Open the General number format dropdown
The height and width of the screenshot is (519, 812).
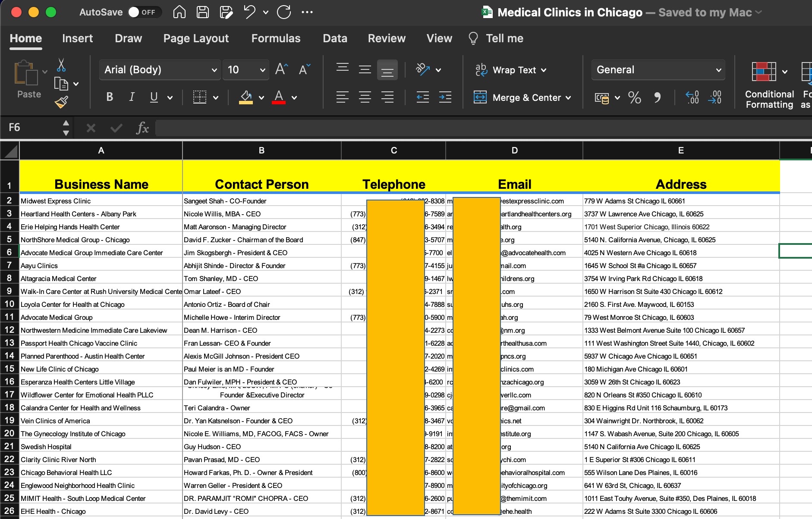[x=658, y=70]
